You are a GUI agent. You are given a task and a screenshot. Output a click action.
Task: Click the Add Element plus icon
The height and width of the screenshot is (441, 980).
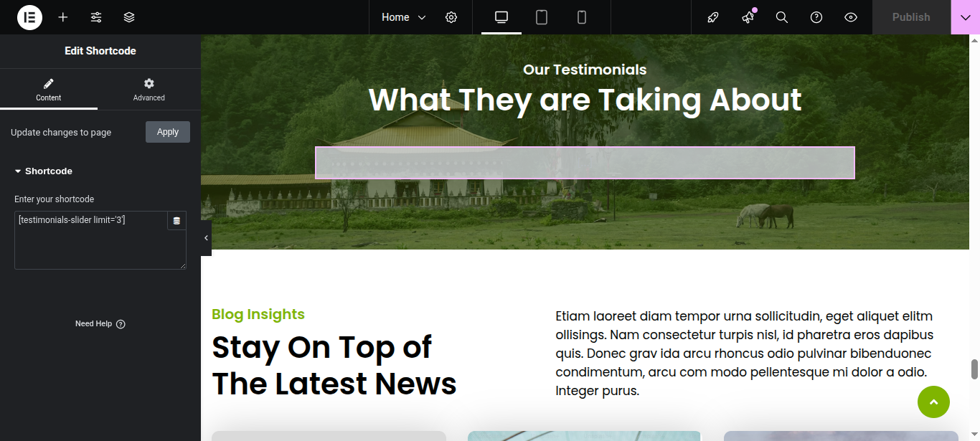click(x=63, y=17)
